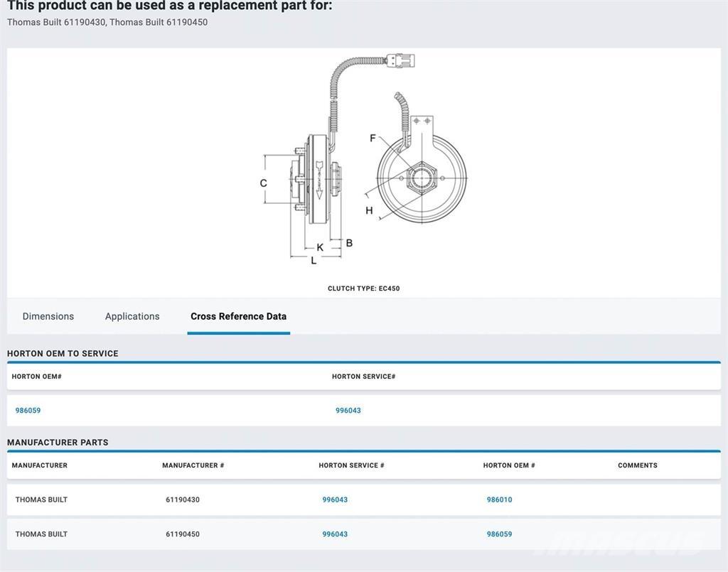
Task: Click manufacturer number 61190430 cell
Action: point(183,500)
